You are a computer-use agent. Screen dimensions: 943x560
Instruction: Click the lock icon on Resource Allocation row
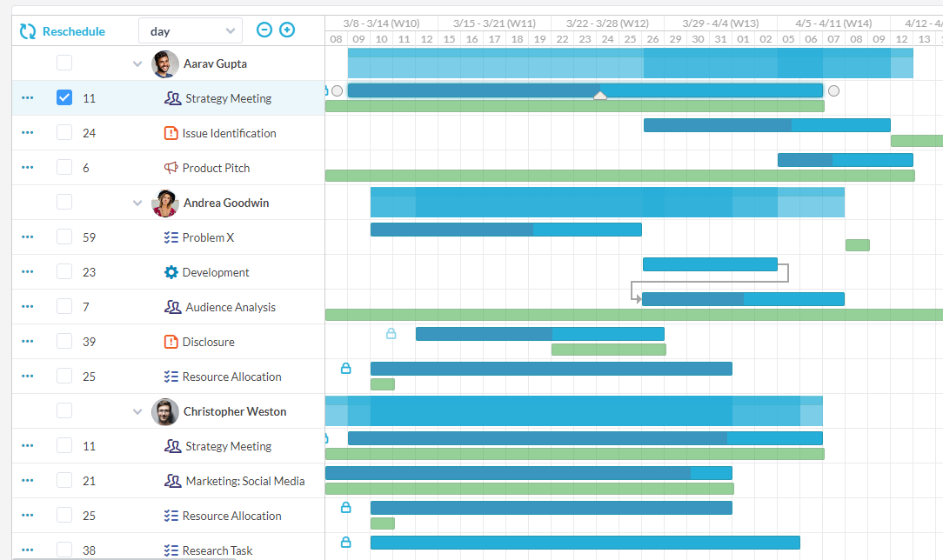345,368
